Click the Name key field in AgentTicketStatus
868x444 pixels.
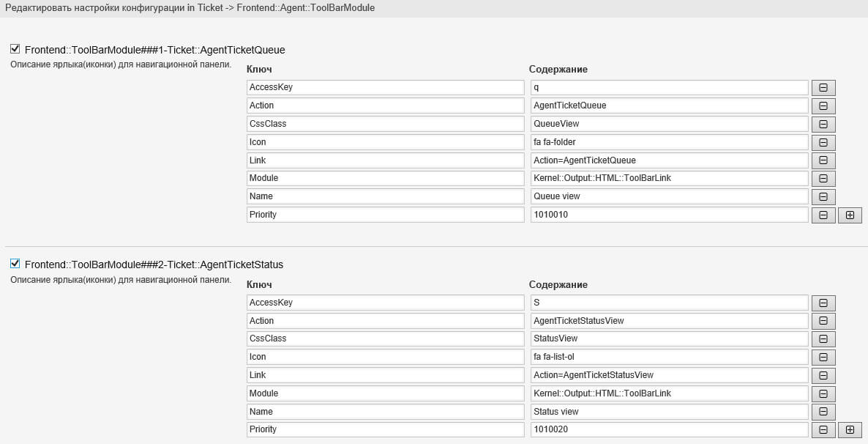[x=385, y=412]
